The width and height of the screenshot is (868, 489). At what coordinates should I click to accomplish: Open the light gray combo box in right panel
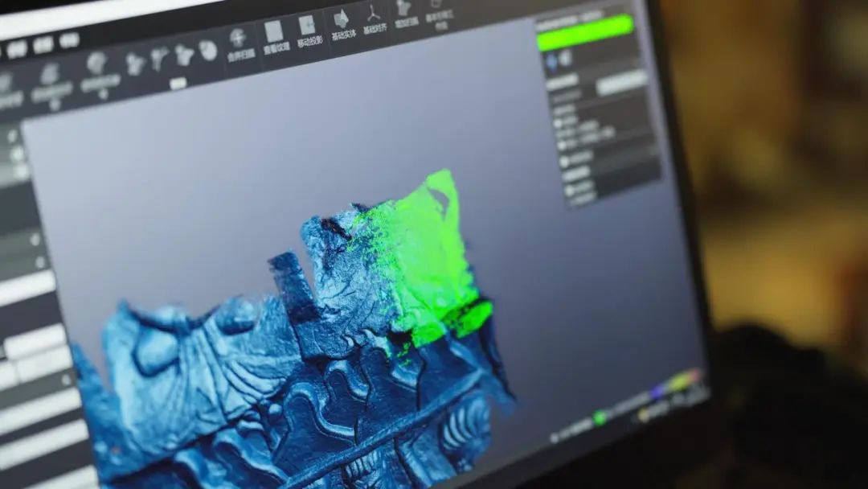click(621, 82)
